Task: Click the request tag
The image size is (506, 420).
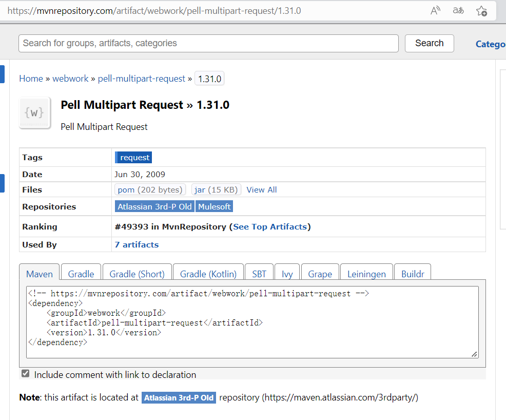Action: pyautogui.click(x=133, y=158)
